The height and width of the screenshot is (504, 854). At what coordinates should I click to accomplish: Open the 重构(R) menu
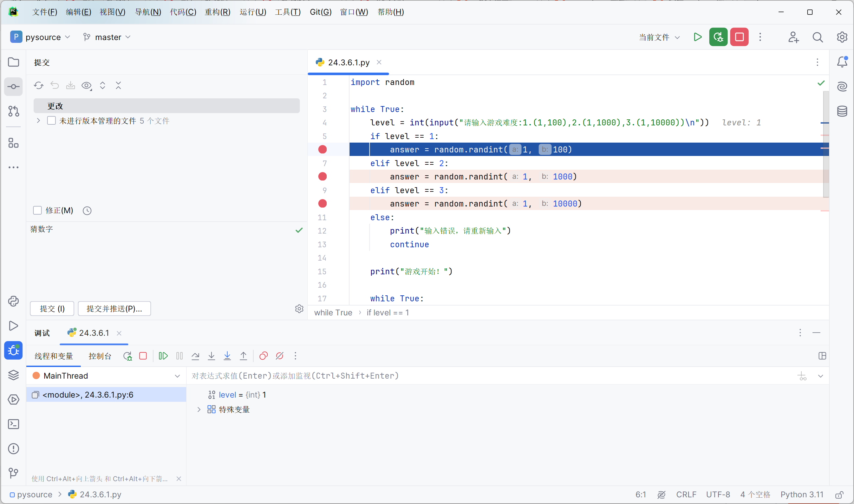217,12
